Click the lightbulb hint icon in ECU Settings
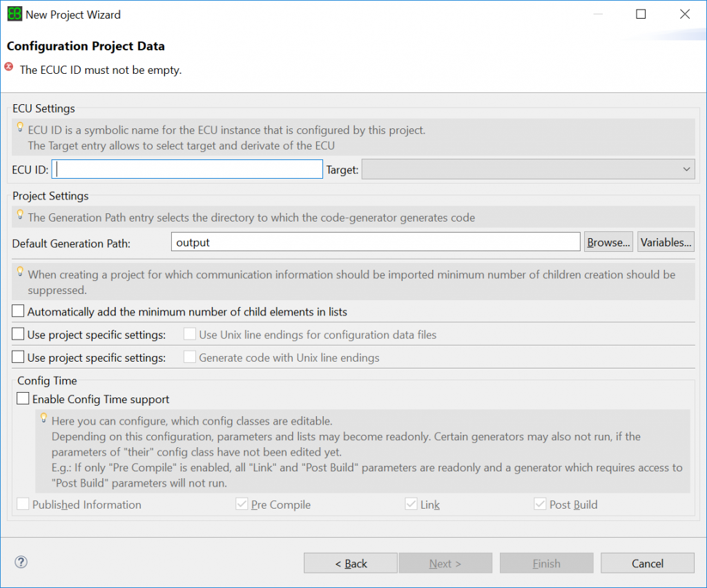This screenshot has height=588, width=707. 21,128
